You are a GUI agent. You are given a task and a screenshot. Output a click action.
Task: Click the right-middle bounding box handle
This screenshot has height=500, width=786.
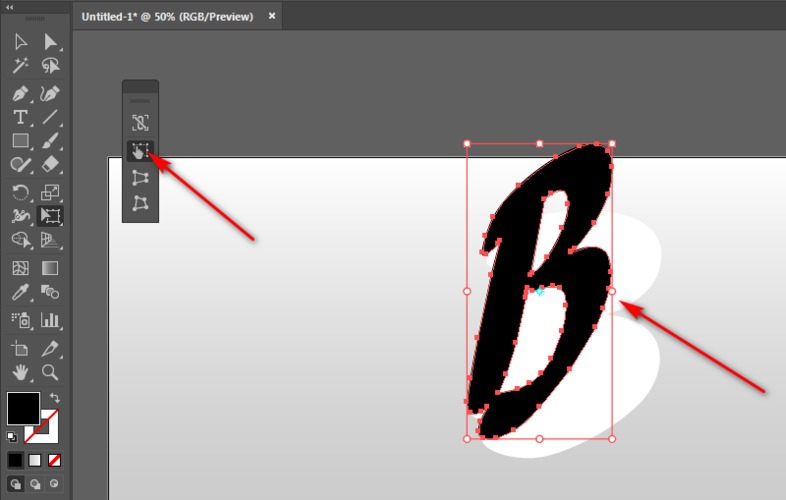click(612, 291)
